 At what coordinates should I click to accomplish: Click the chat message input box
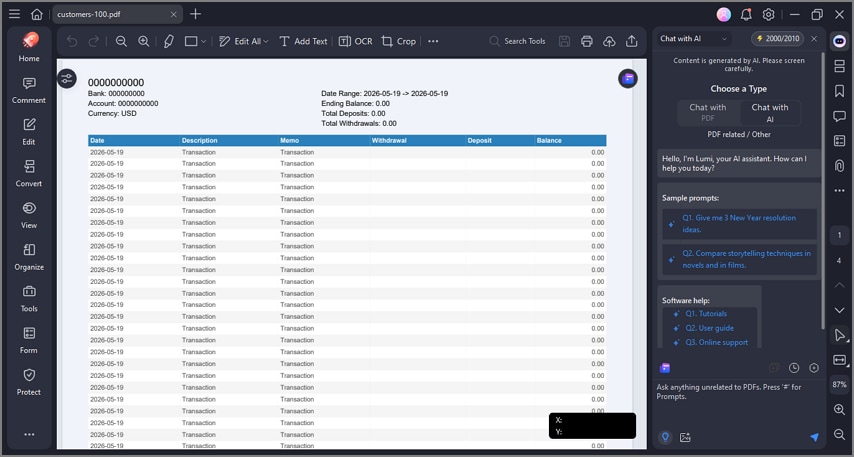pos(738,403)
